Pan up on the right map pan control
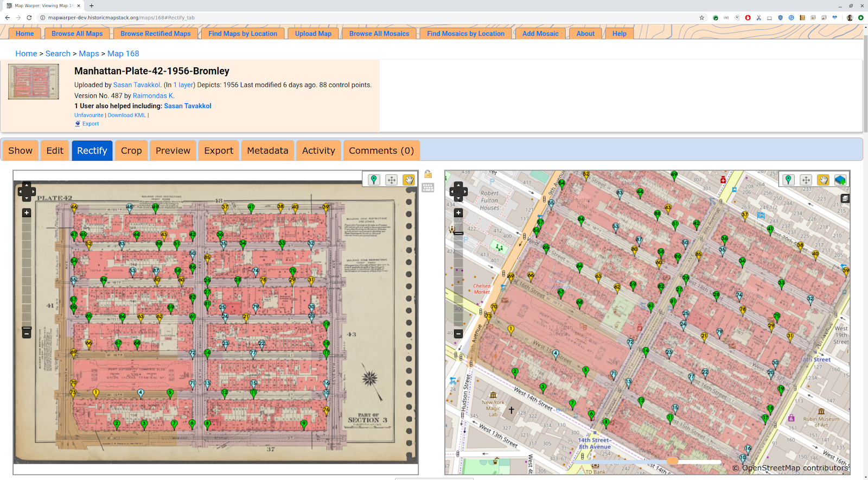868x480 pixels. coord(458,185)
